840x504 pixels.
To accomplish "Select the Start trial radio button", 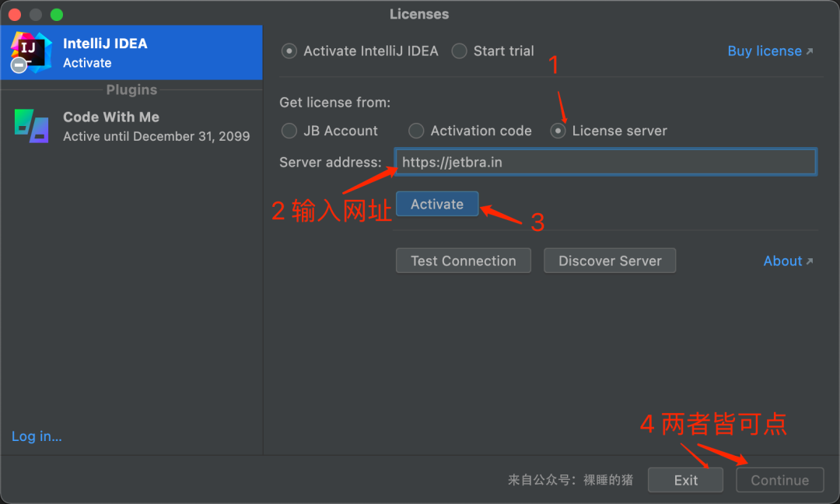I will [x=459, y=51].
